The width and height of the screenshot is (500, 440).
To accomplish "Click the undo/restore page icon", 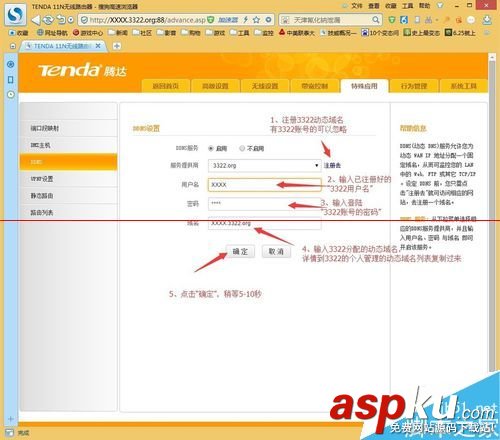I will point(61,20).
